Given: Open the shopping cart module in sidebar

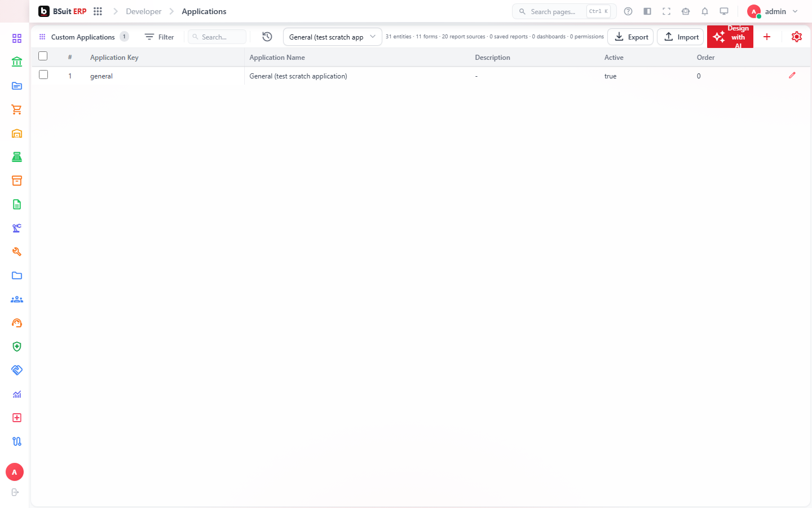Looking at the screenshot, I should 17,110.
